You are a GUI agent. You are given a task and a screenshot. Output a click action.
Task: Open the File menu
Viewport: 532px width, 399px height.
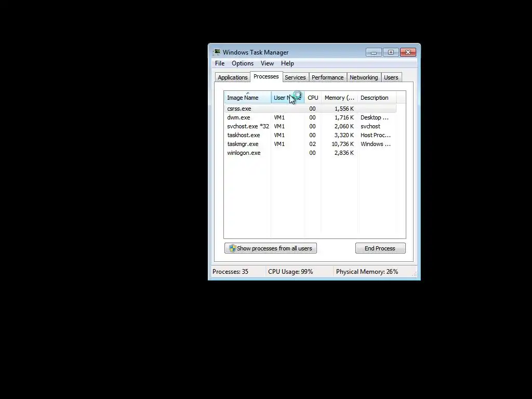[x=220, y=63]
